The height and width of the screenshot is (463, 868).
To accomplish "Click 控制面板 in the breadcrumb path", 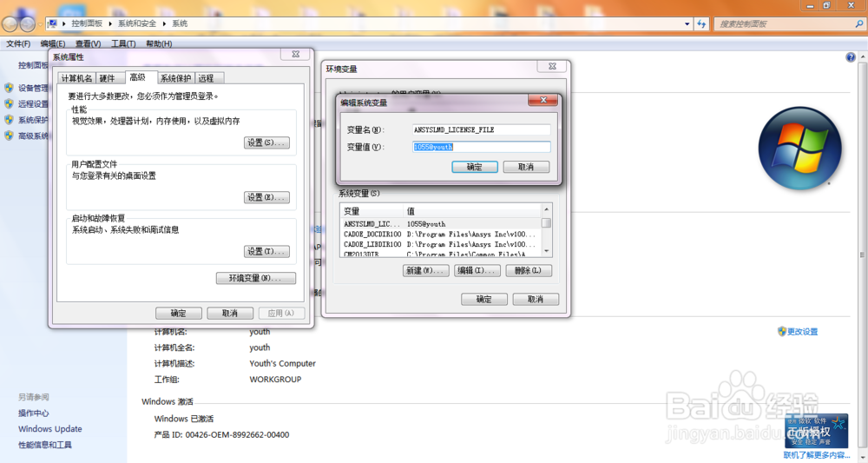I will (x=87, y=23).
